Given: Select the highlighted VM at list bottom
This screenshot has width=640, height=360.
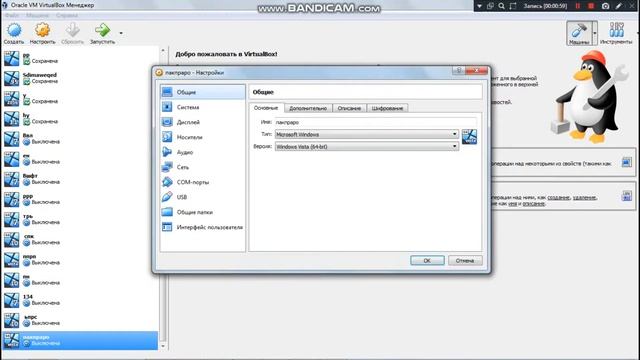Looking at the screenshot, I should click(80, 340).
